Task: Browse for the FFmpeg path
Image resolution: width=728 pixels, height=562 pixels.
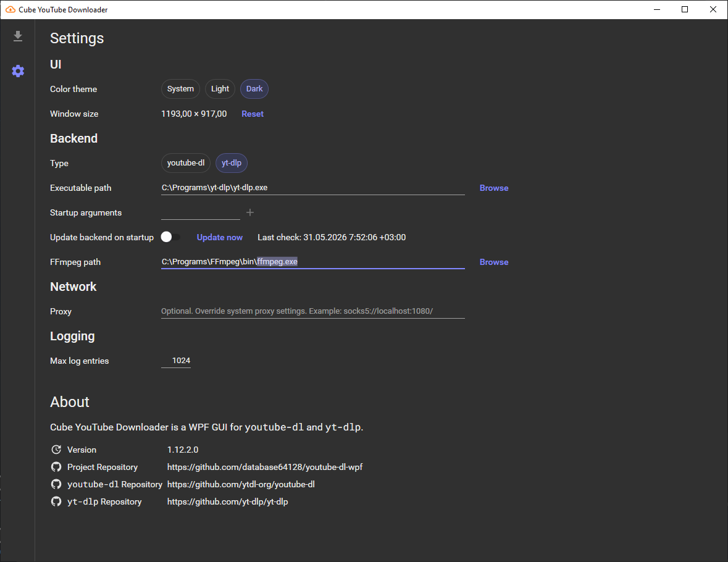Action: click(x=494, y=262)
